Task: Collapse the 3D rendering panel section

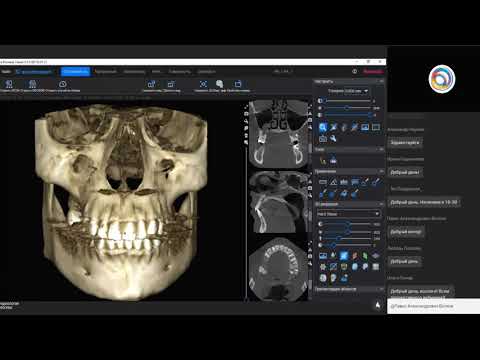Action: pyautogui.click(x=381, y=204)
